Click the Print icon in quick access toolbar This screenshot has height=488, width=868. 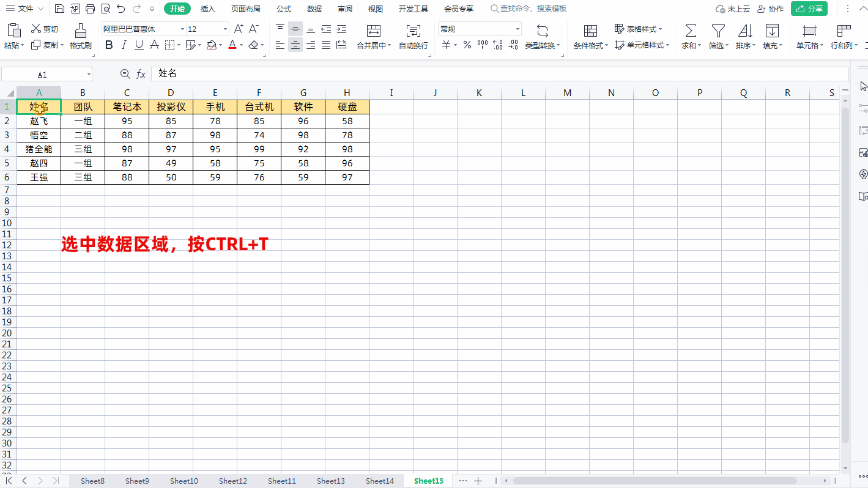(x=91, y=9)
